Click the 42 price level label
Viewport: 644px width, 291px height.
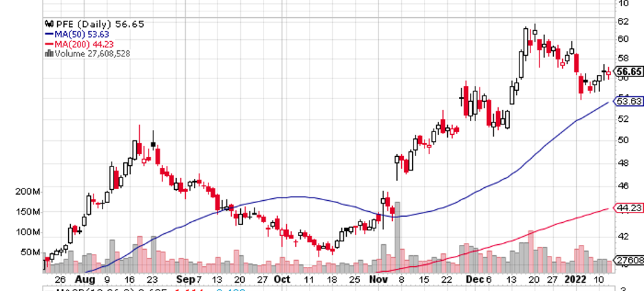coord(623,236)
